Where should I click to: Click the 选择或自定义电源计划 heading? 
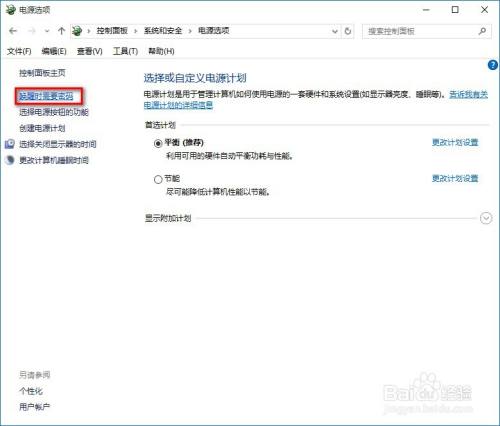coord(195,78)
